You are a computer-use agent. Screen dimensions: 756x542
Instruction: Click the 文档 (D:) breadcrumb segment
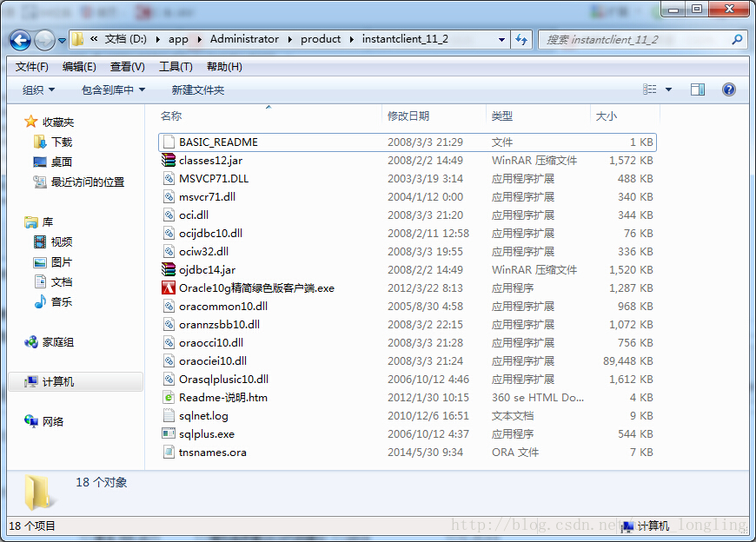tap(126, 39)
